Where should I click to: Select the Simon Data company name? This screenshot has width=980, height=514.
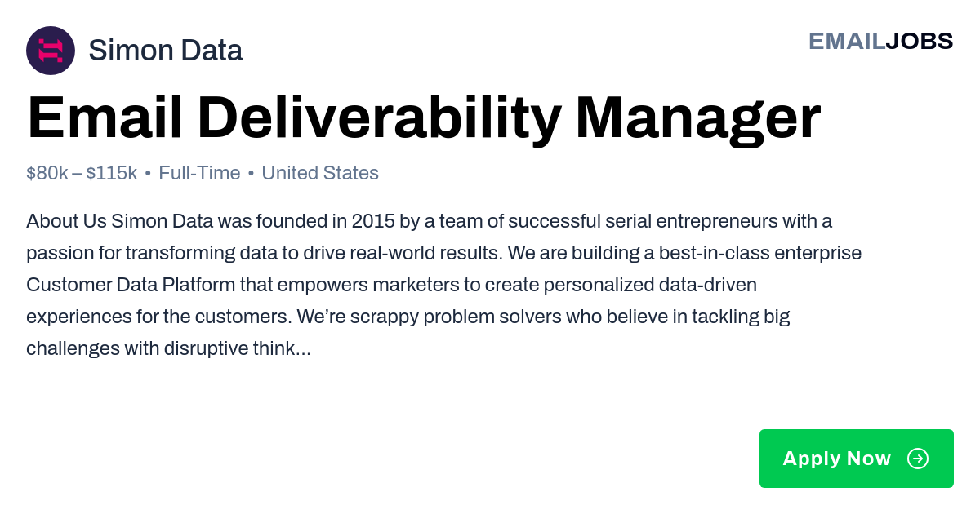click(x=166, y=51)
